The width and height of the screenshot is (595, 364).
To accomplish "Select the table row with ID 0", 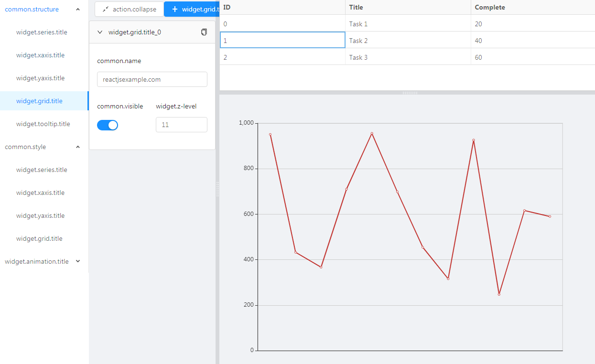I will point(282,23).
